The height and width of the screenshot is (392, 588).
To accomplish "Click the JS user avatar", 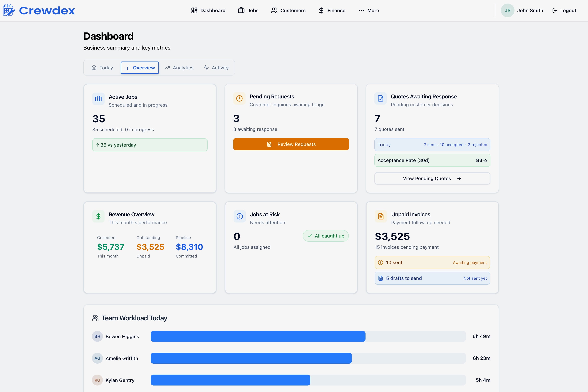I will (507, 10).
